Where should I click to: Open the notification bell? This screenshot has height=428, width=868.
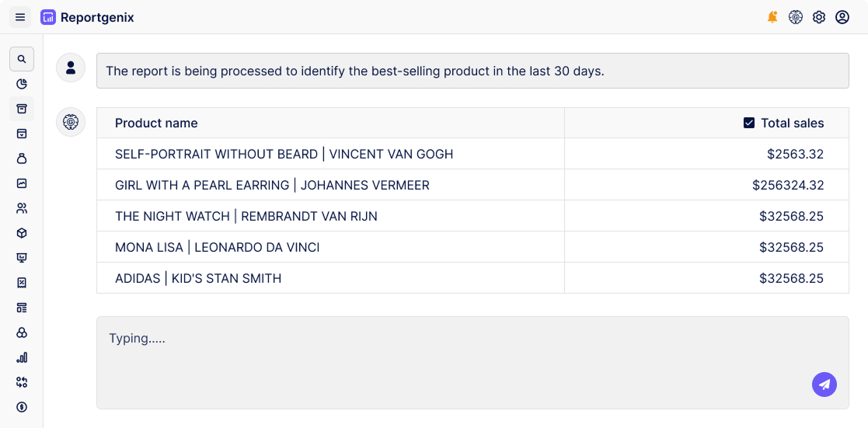point(772,17)
